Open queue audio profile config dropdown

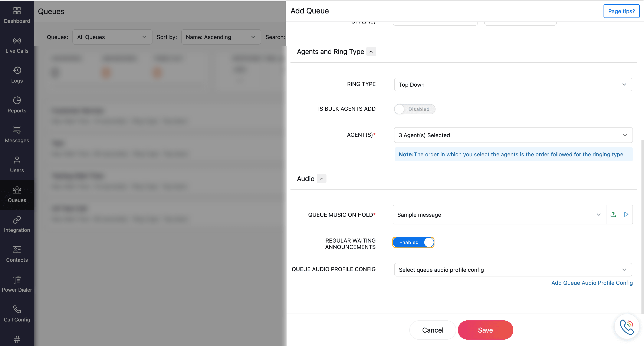click(513, 270)
